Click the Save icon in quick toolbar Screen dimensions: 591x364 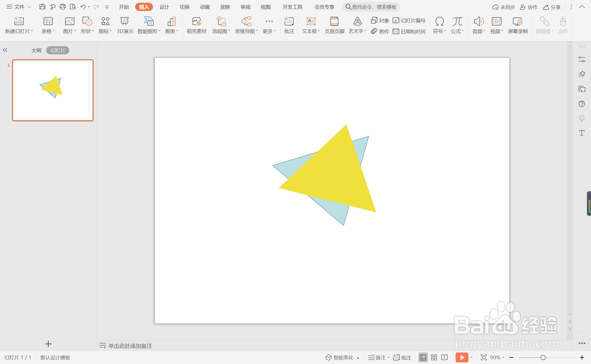42,7
